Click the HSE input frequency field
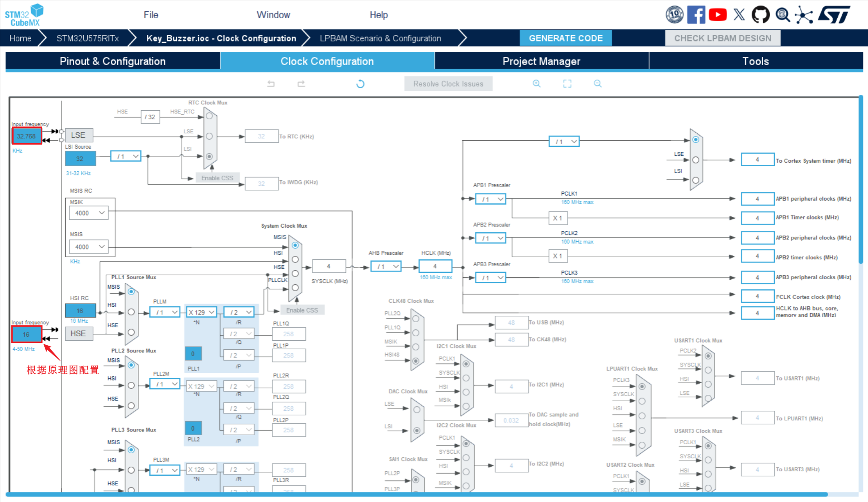This screenshot has width=868, height=502. pyautogui.click(x=26, y=334)
